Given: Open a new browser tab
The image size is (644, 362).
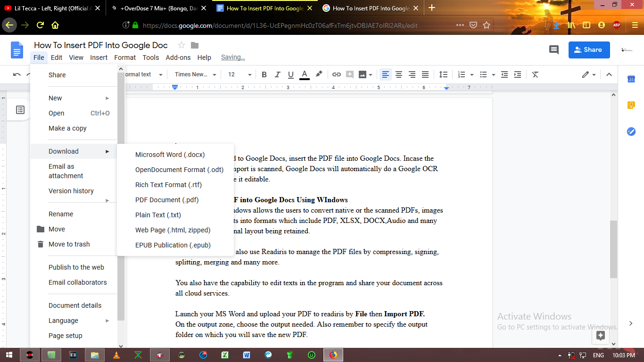Looking at the screenshot, I should pyautogui.click(x=432, y=8).
